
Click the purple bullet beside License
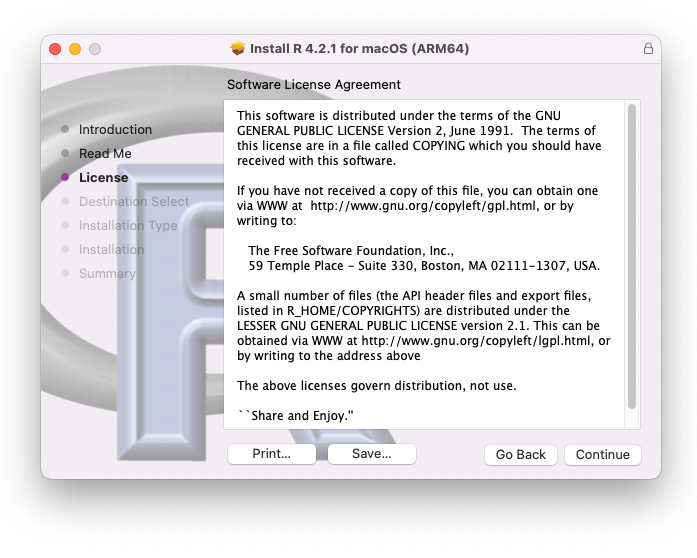[65, 178]
